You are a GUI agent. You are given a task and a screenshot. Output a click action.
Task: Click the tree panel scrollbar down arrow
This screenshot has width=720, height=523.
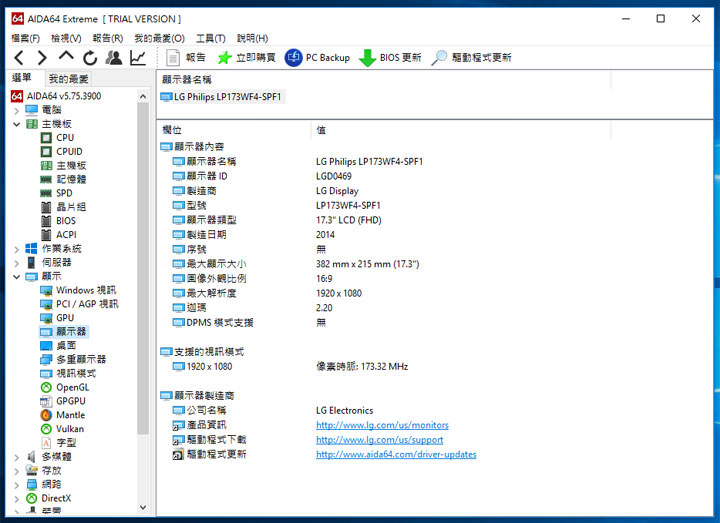143,508
